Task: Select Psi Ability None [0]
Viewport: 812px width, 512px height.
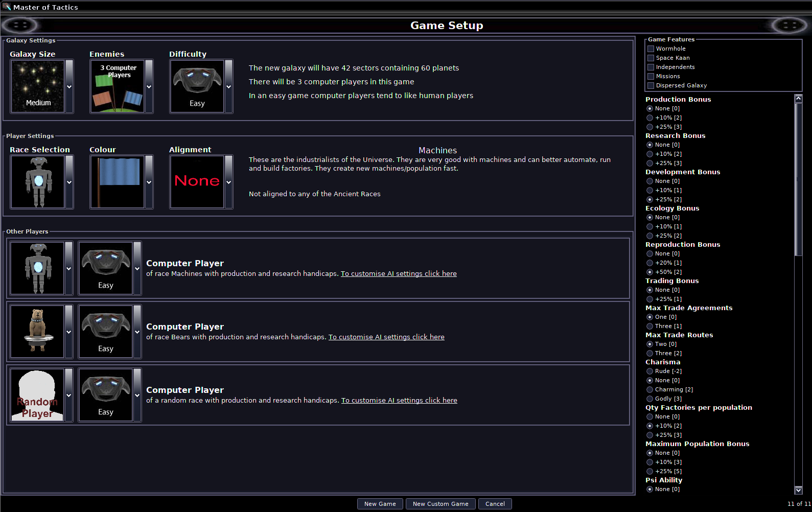Action: tap(650, 490)
